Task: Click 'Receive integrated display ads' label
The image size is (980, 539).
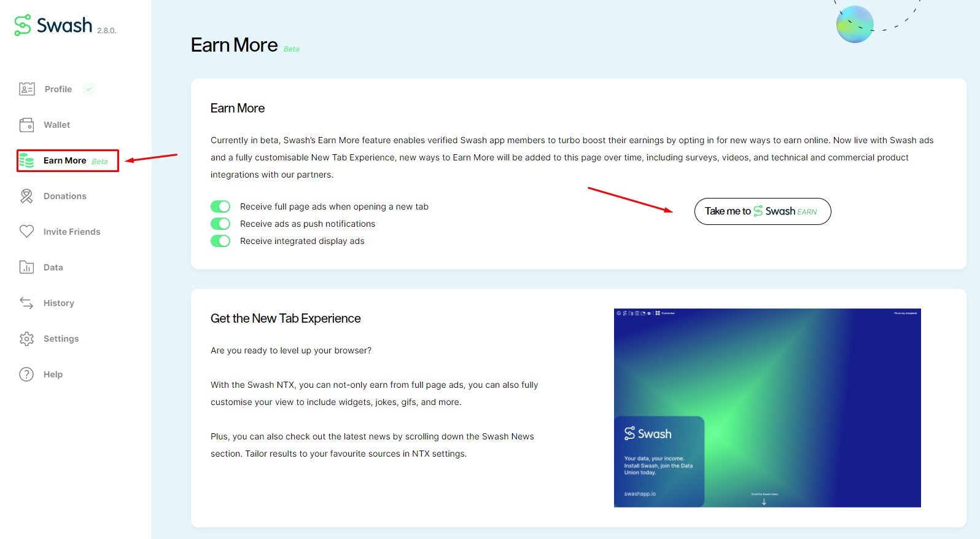Action: coord(302,241)
